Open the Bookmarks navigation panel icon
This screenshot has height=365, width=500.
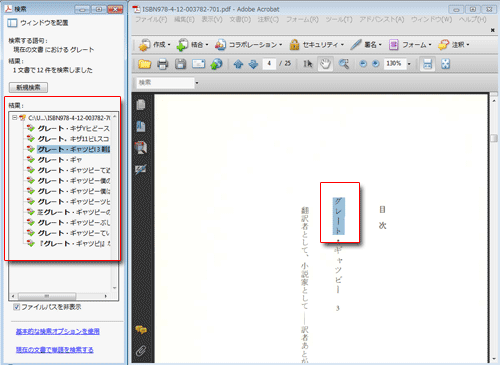point(141,126)
